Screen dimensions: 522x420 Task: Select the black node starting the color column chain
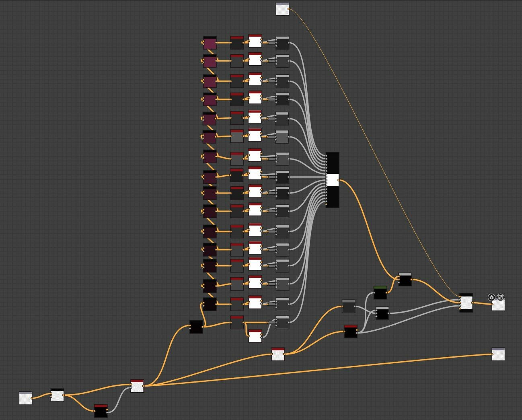point(196,327)
